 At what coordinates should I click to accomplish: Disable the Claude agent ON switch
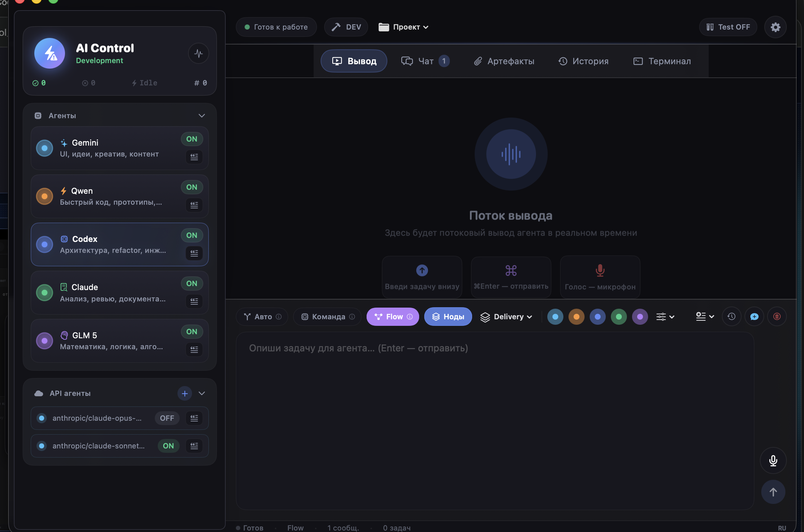click(x=191, y=284)
